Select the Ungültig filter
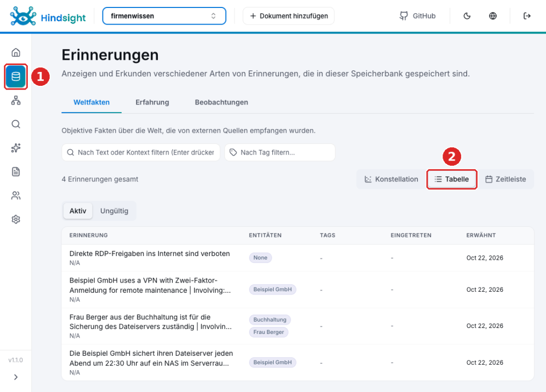Viewport: 546px width, 392px height. (x=114, y=211)
